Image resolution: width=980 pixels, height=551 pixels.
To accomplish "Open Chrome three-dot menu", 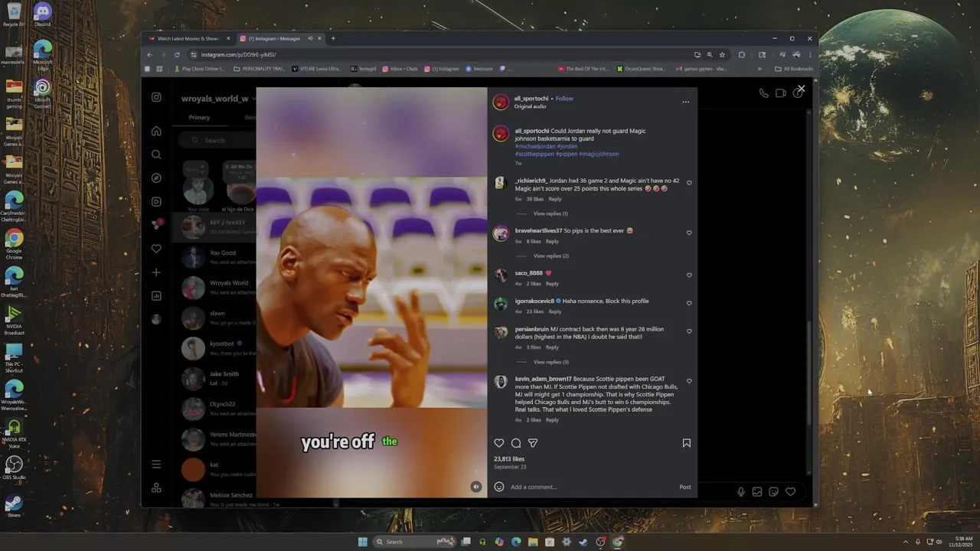I will [810, 54].
